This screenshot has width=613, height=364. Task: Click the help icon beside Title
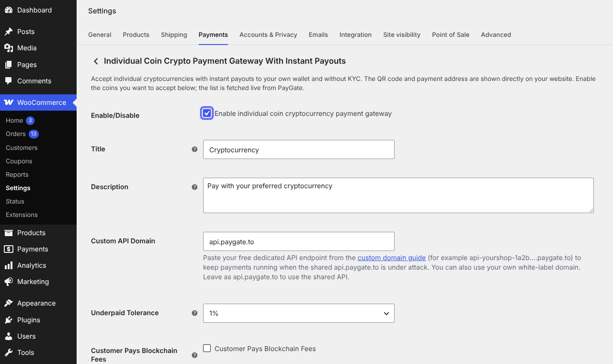click(194, 149)
